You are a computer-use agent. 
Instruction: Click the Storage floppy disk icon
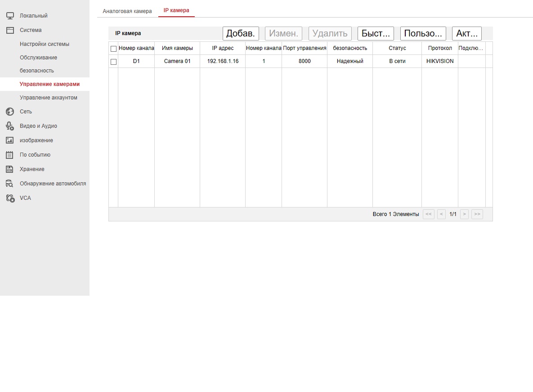tap(10, 169)
